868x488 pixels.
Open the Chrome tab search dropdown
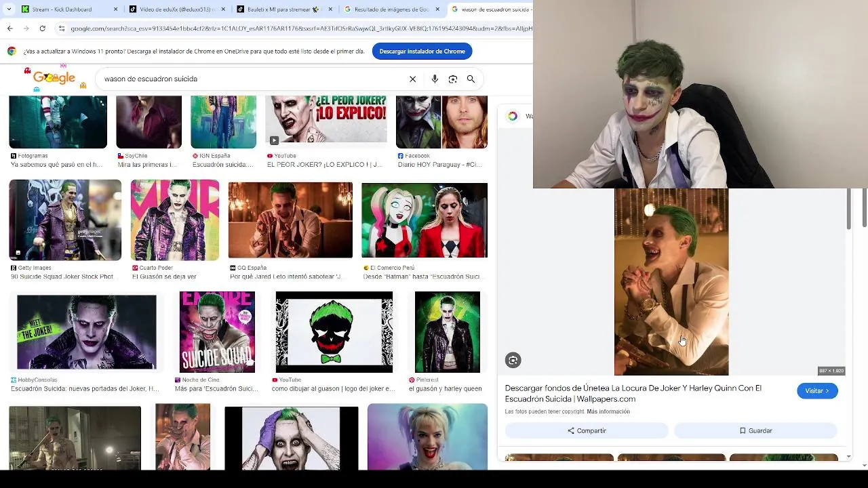click(x=9, y=9)
